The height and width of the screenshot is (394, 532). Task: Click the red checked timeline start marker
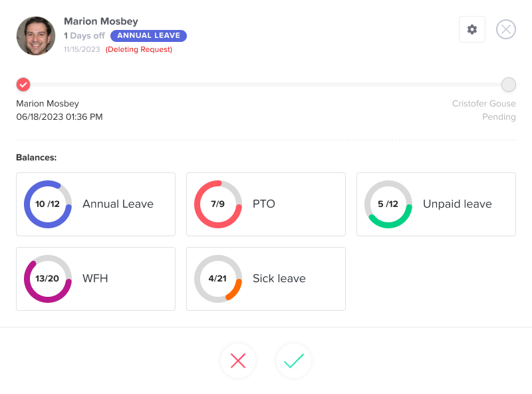(23, 85)
